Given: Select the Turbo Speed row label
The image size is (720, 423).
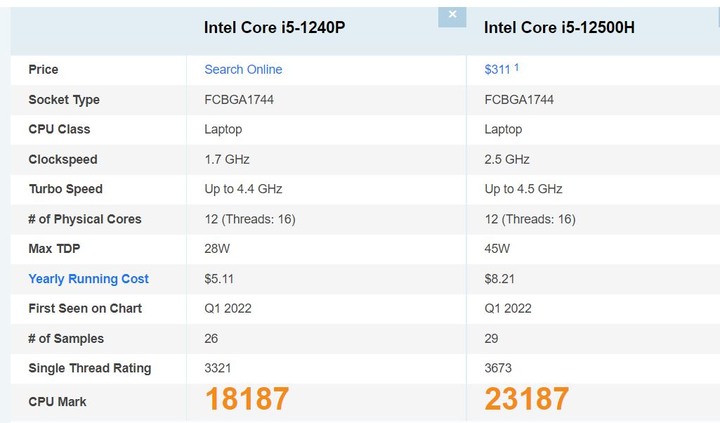Looking at the screenshot, I should coord(66,189).
